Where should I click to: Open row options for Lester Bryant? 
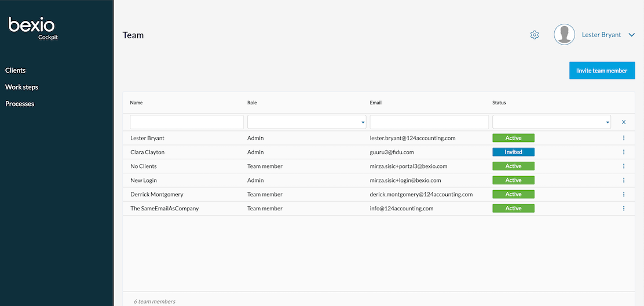pos(624,138)
